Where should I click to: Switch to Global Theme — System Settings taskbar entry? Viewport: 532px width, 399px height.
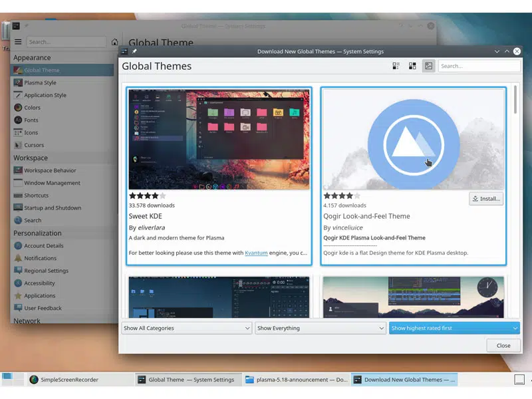coord(186,380)
